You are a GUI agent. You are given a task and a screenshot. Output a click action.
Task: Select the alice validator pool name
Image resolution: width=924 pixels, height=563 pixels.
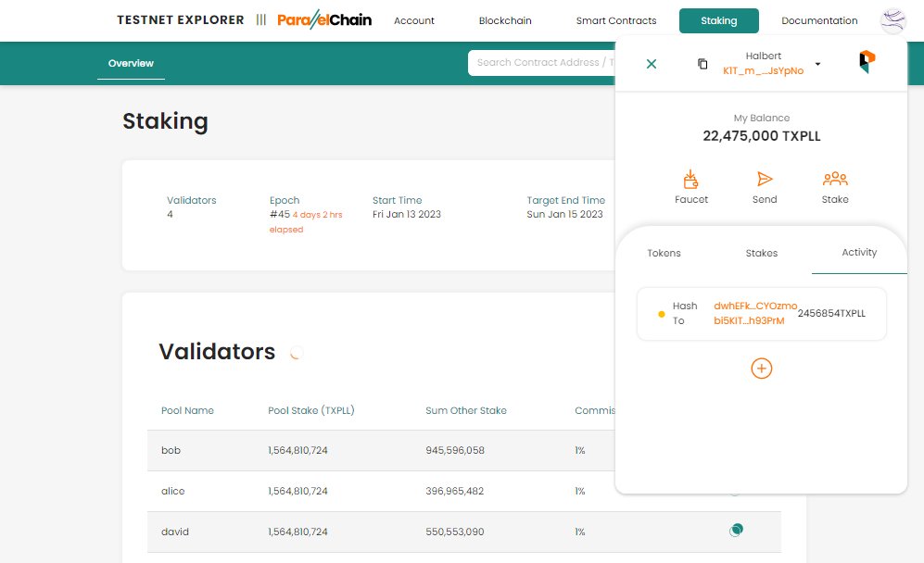172,491
